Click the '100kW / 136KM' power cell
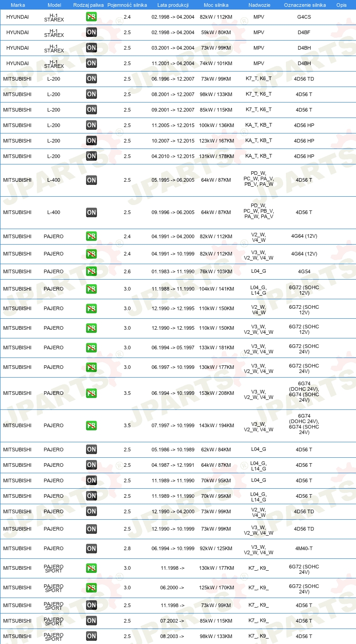 tap(216, 125)
